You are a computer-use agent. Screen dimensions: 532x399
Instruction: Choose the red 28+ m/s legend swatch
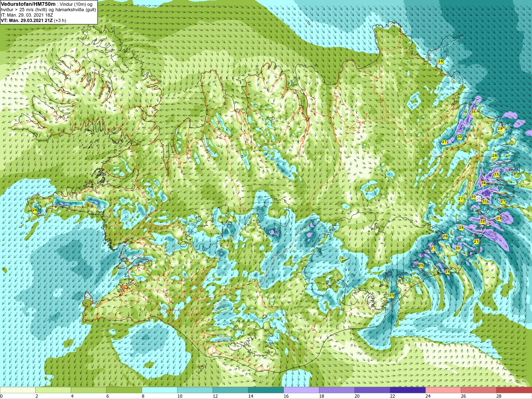pos(514,390)
